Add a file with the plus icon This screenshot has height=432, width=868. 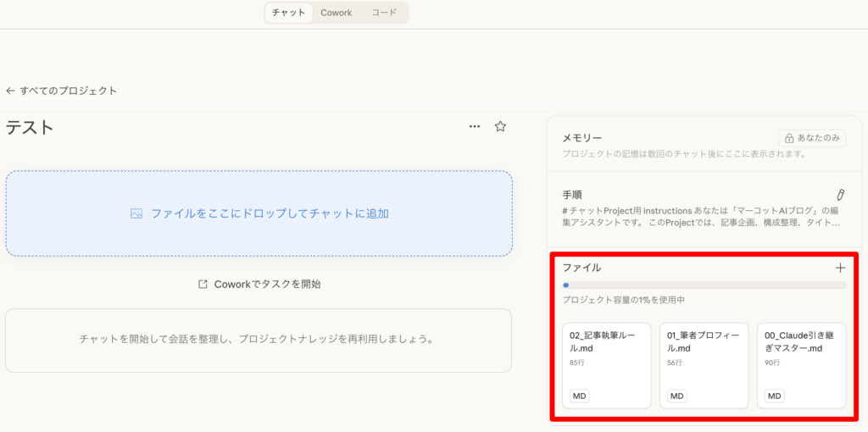[x=840, y=268]
